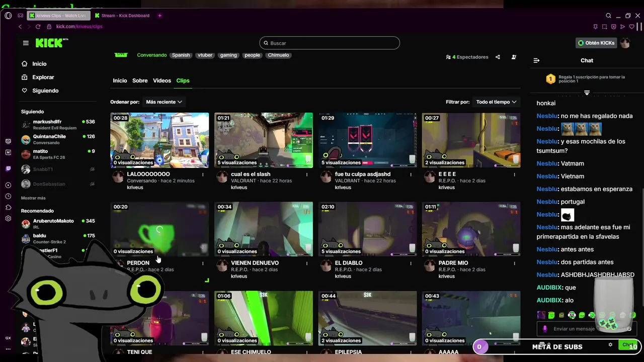Open the emoji picker in chat input
Screen dimensions: 644x362
(629, 329)
